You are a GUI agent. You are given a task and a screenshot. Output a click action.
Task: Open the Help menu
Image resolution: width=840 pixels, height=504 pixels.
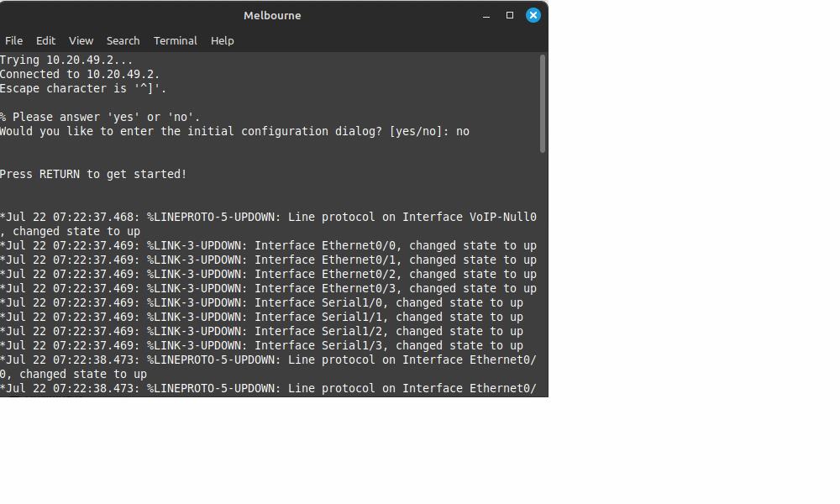pos(222,40)
